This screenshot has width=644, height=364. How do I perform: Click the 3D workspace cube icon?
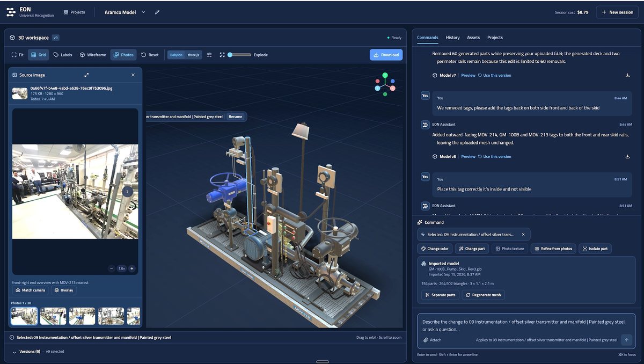(12, 38)
